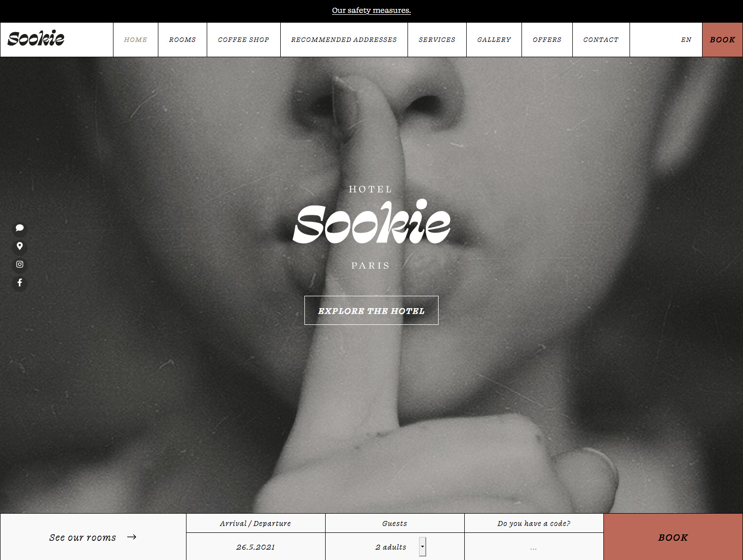Open the EN language selector
The width and height of the screenshot is (743, 560).
pos(686,40)
